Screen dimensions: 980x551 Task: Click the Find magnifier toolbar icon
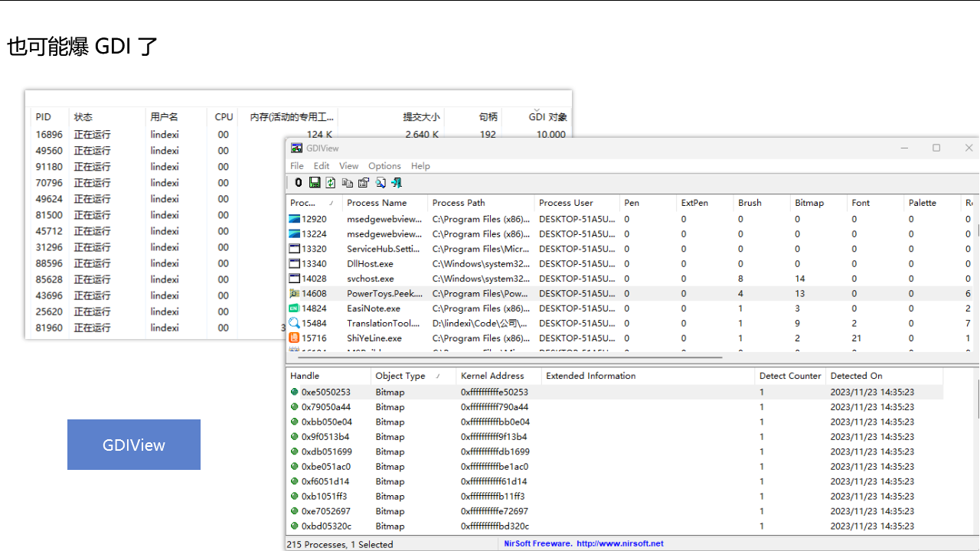[381, 183]
